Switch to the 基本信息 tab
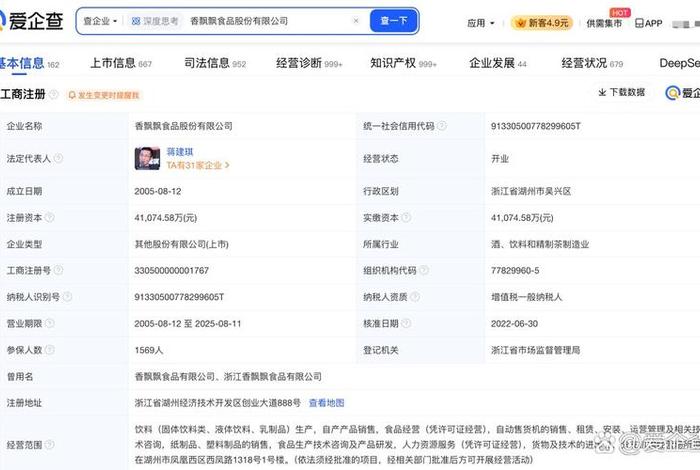Screen dimensions: 700x470 pos(28,63)
